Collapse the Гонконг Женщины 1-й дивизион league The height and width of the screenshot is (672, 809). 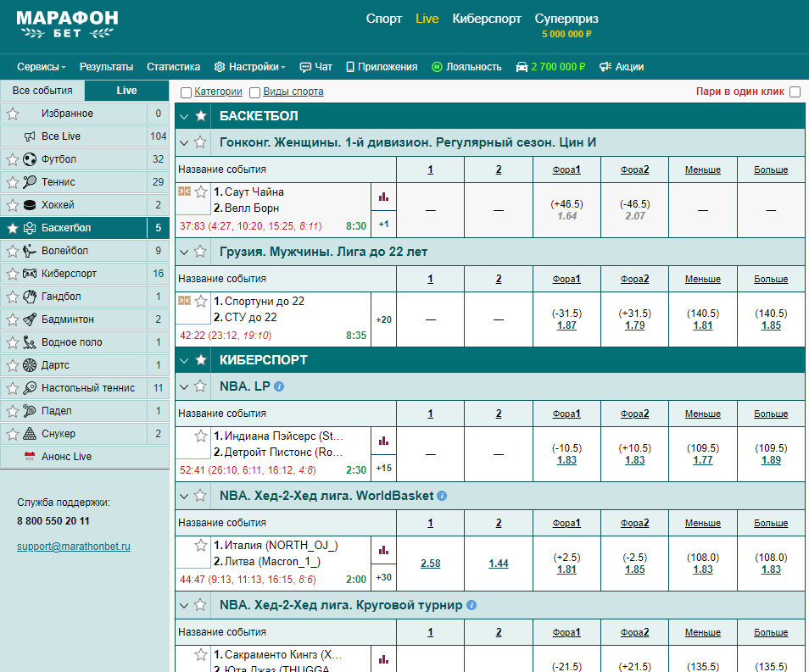point(184,143)
